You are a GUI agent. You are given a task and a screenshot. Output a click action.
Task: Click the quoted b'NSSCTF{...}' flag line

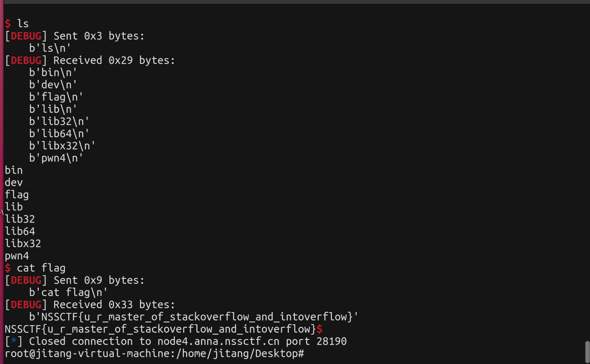[193, 317]
